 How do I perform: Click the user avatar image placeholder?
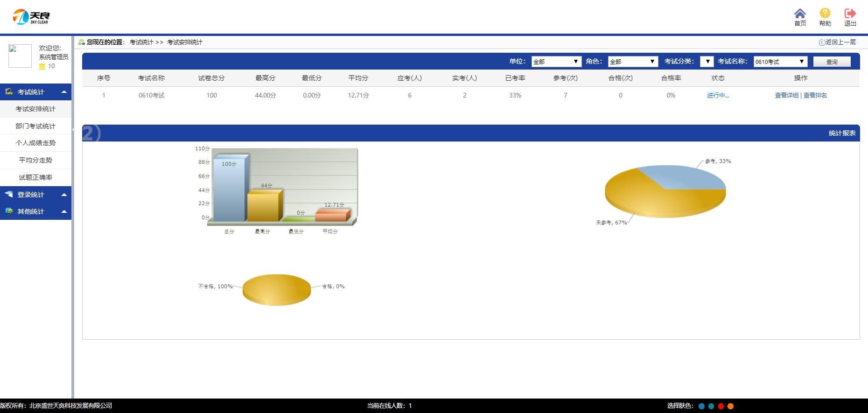coord(20,56)
